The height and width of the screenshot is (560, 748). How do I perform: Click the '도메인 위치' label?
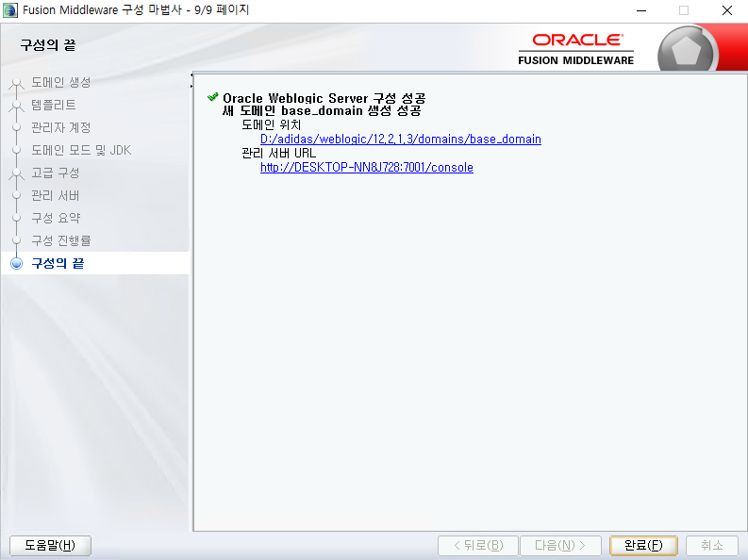271,124
